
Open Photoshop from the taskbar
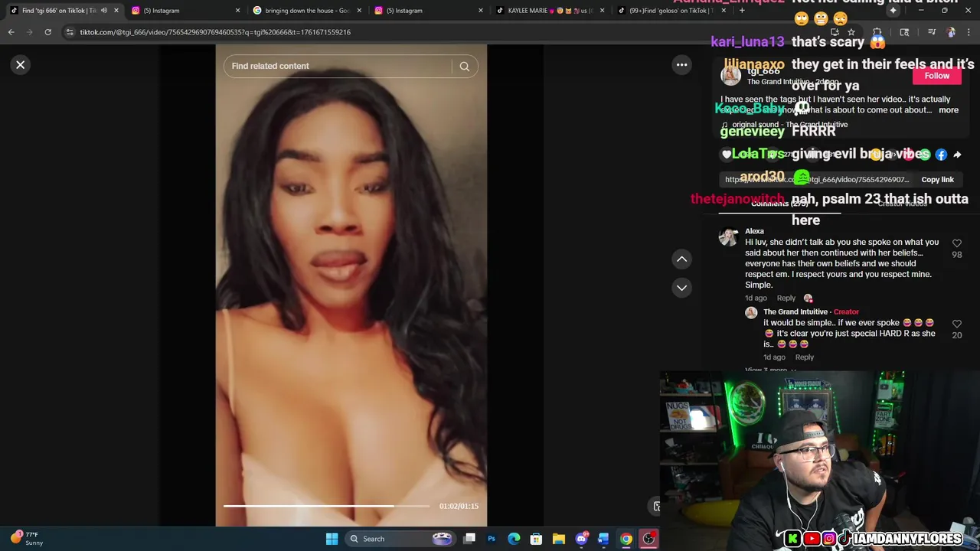point(492,539)
